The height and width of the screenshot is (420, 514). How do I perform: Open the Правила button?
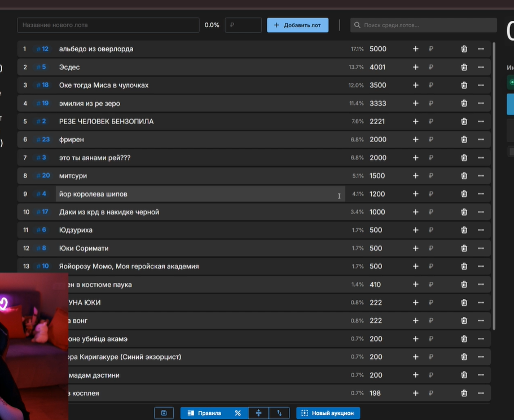coord(205,413)
